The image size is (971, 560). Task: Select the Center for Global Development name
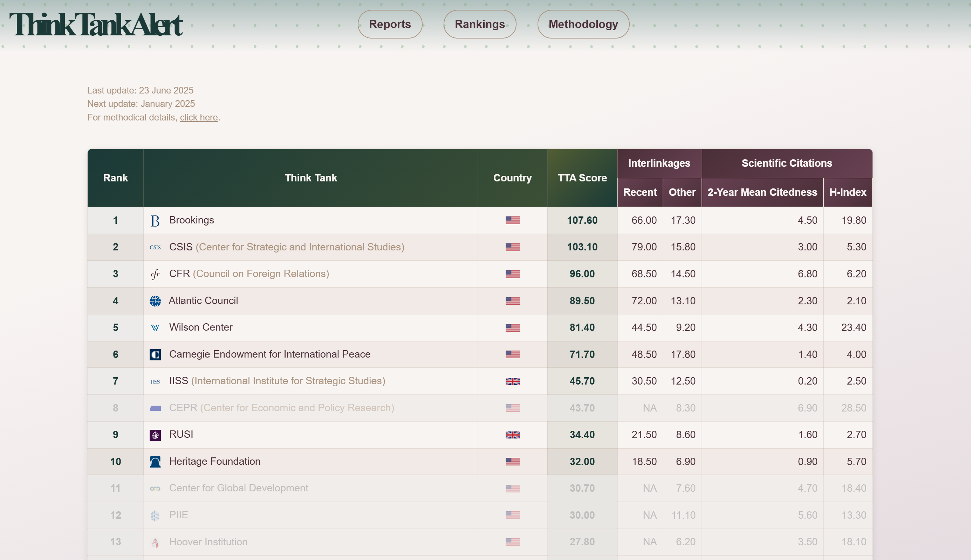pos(239,488)
